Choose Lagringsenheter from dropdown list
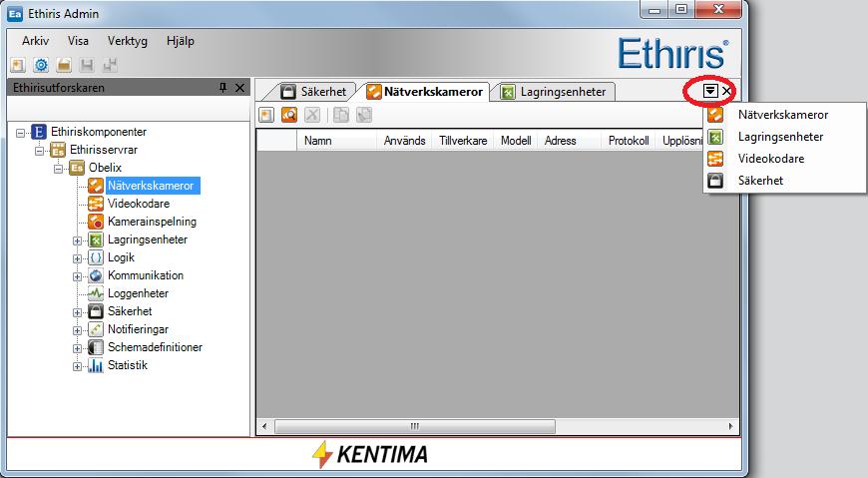 pyautogui.click(x=784, y=137)
